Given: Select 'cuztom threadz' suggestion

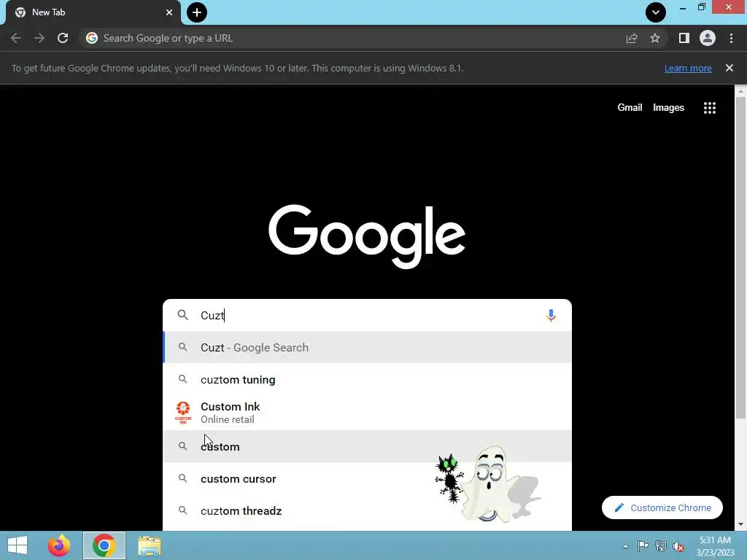Looking at the screenshot, I should coord(367,511).
